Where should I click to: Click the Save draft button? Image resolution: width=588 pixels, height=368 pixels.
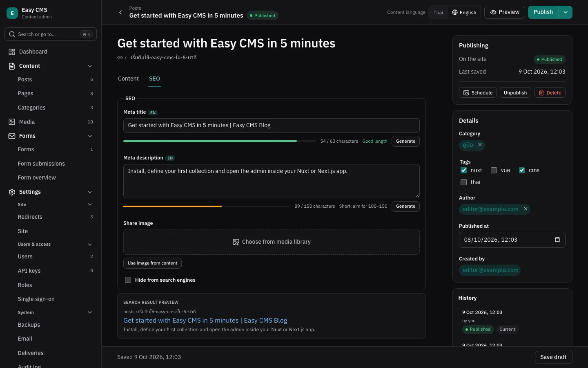click(553, 357)
